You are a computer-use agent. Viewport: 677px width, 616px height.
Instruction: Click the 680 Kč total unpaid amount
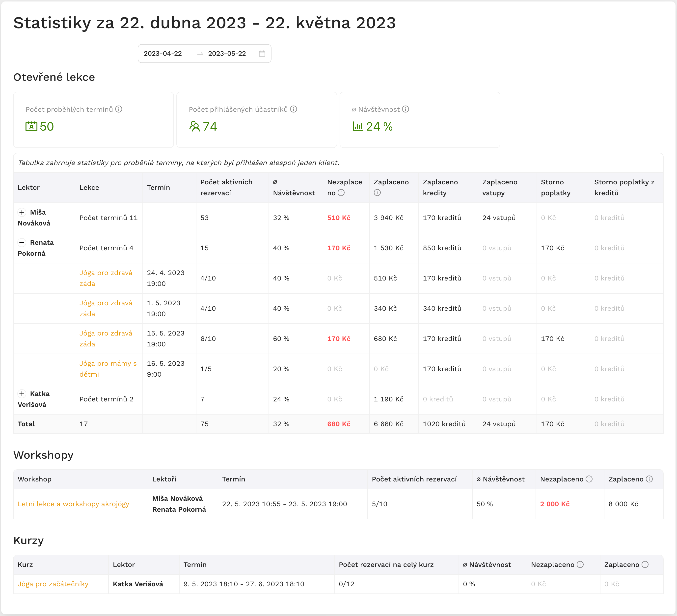pyautogui.click(x=338, y=424)
